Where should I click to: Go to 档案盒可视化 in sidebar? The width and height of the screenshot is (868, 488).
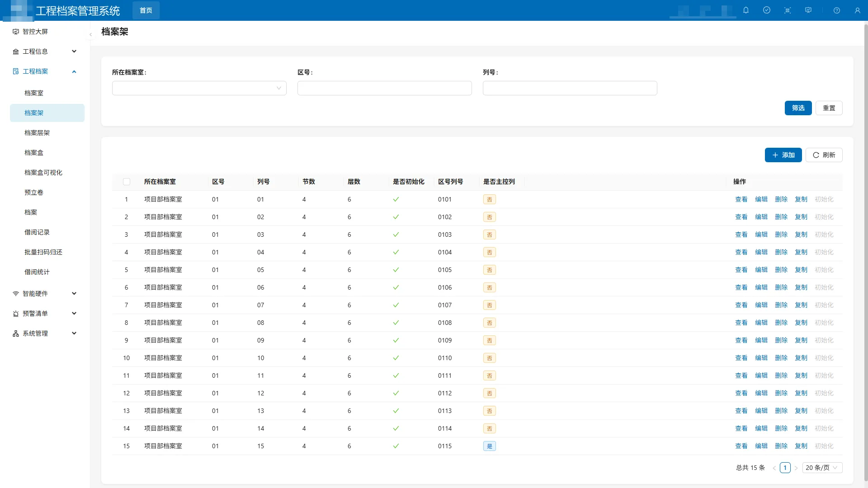tap(43, 173)
